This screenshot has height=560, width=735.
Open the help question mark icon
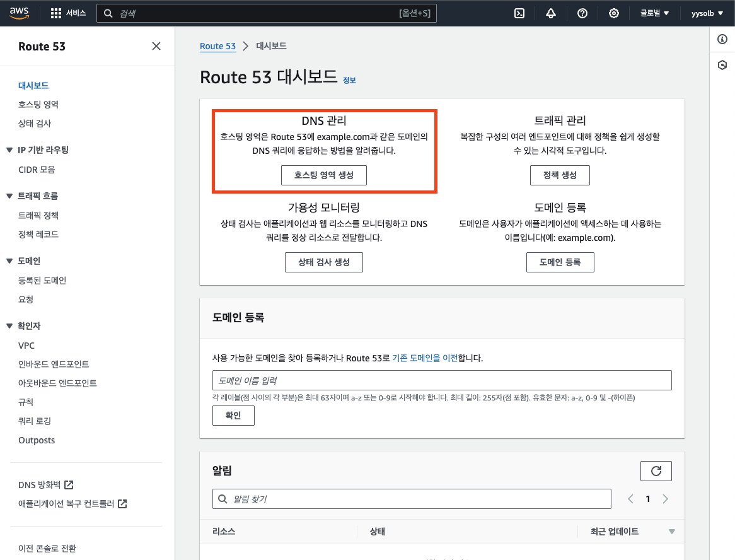[x=582, y=13]
